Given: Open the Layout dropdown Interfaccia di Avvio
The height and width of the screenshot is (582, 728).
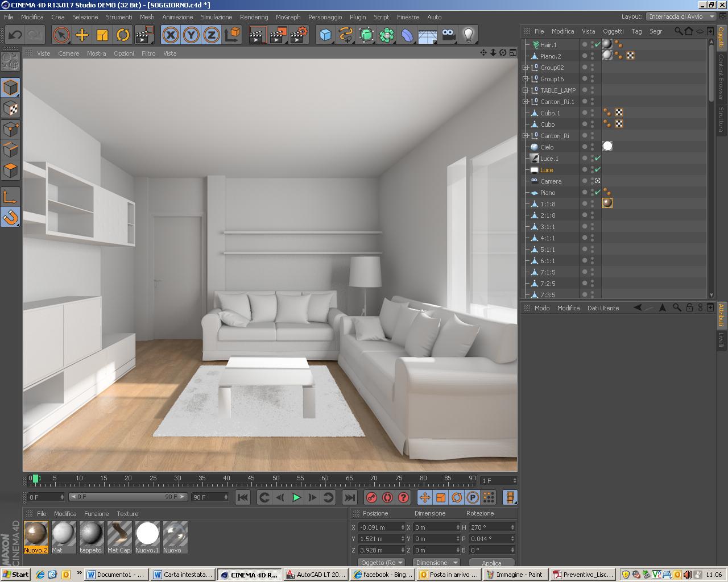Looking at the screenshot, I should tap(681, 16).
